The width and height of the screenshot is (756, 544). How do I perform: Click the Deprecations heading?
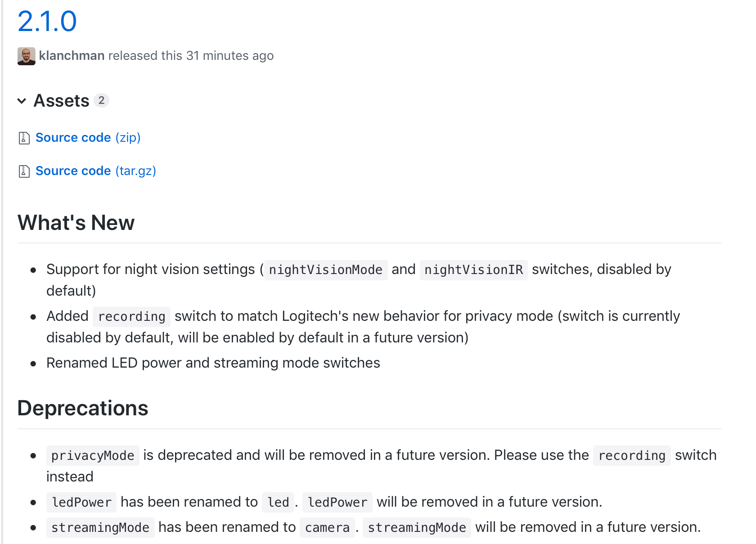pos(83,408)
